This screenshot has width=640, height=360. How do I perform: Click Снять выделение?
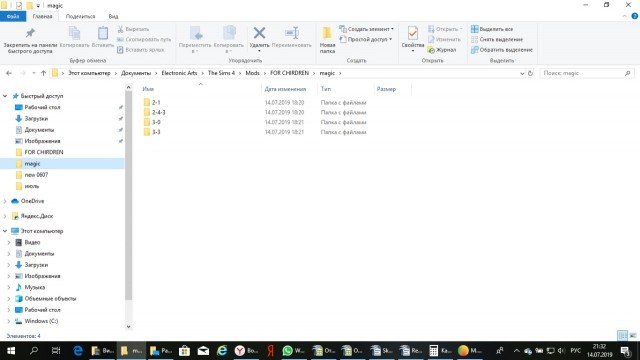coord(497,40)
